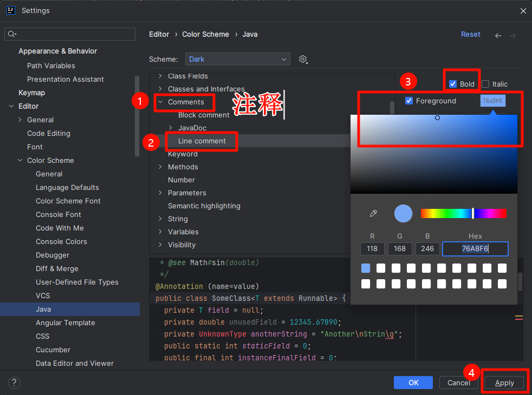This screenshot has height=395, width=532.
Task: Open Cucumber color settings
Action: tap(53, 350)
